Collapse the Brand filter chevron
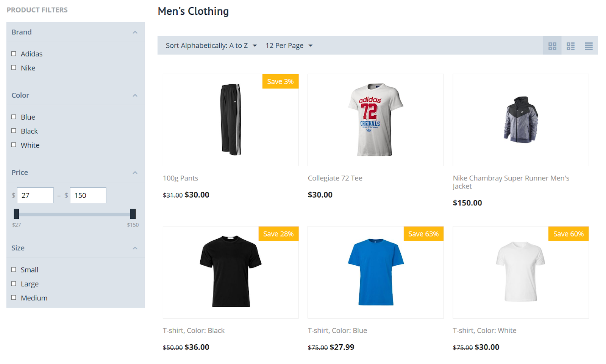 pos(135,33)
